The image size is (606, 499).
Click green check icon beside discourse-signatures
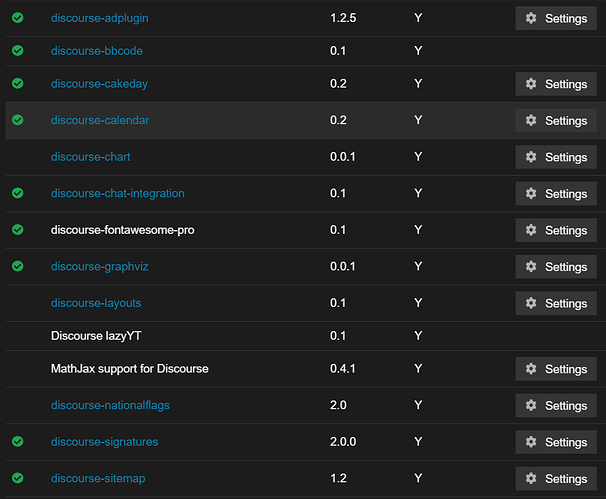(x=18, y=441)
